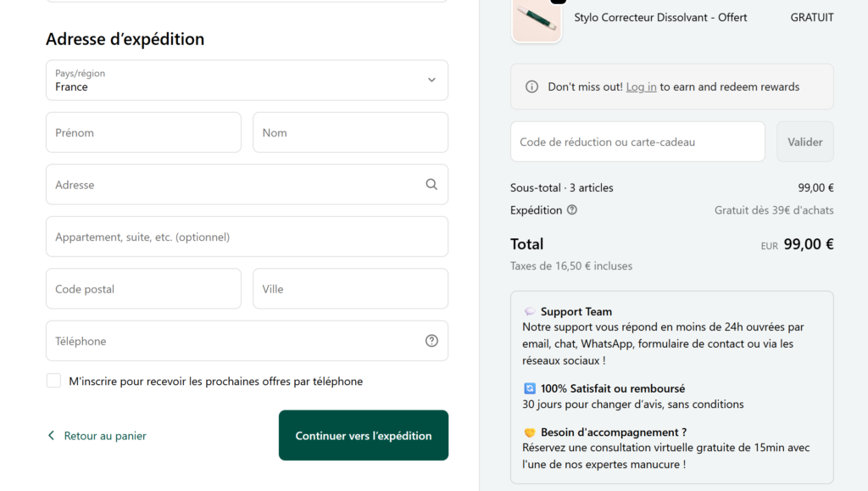Click the back chevron beside Retour au panier
The width and height of the screenshot is (868, 491).
(x=51, y=434)
